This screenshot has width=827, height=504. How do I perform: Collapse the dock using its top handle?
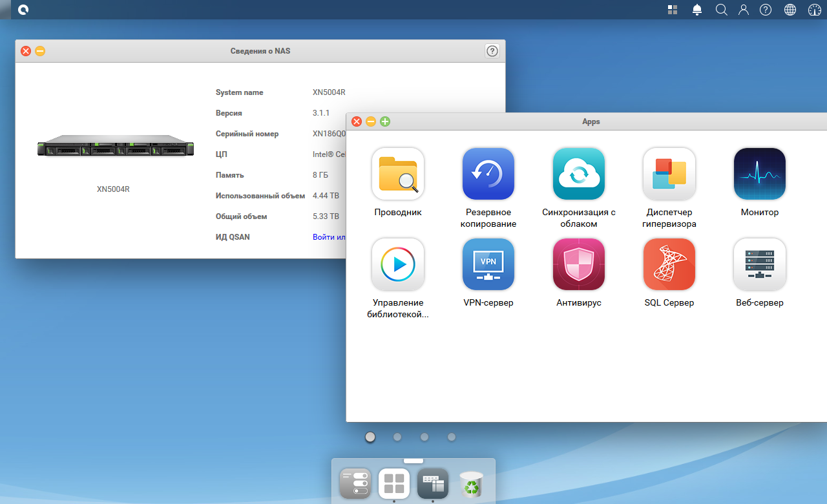pos(413,461)
